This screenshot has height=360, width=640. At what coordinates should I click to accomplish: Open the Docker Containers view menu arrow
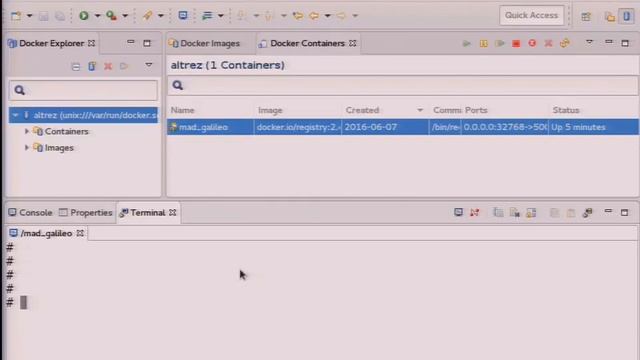[x=589, y=42]
